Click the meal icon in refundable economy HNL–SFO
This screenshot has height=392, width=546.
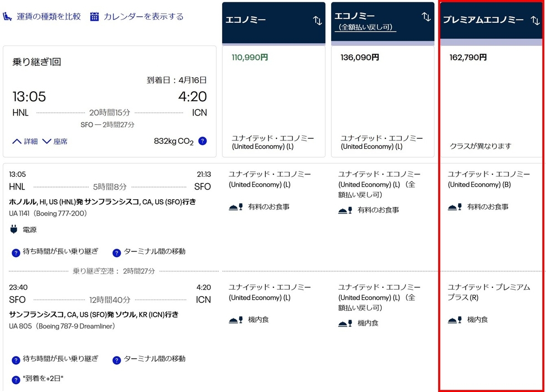click(x=346, y=210)
